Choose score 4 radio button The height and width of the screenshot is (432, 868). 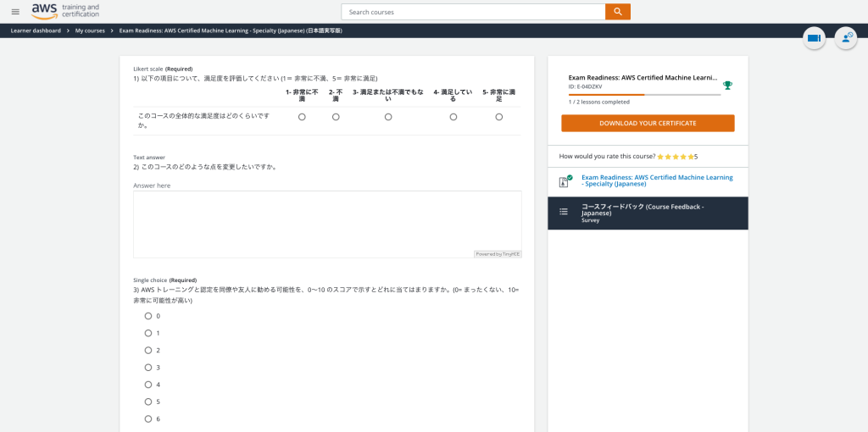pyautogui.click(x=147, y=385)
